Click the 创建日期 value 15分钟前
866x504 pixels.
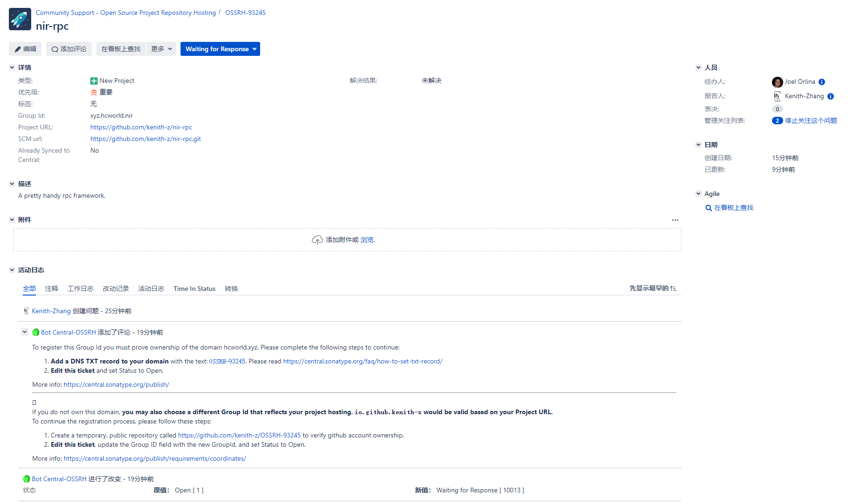785,158
